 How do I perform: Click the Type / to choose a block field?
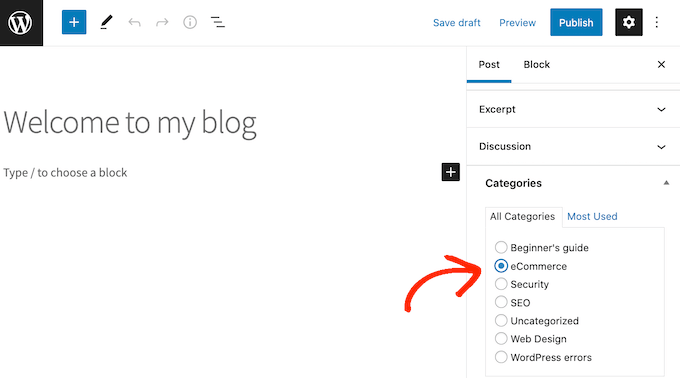(x=65, y=173)
